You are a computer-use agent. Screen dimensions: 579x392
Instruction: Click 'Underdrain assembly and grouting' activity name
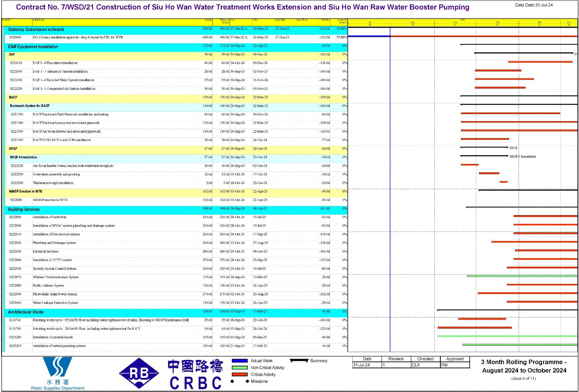point(56,174)
